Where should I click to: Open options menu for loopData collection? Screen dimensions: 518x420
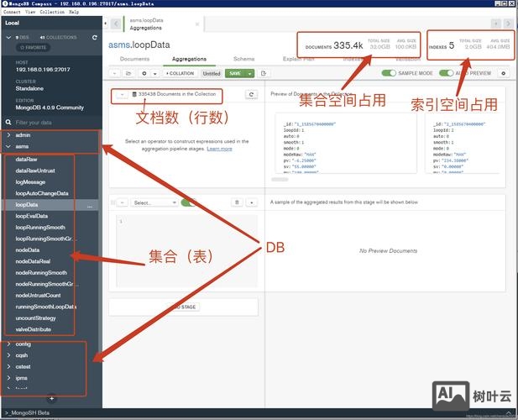pyautogui.click(x=90, y=206)
